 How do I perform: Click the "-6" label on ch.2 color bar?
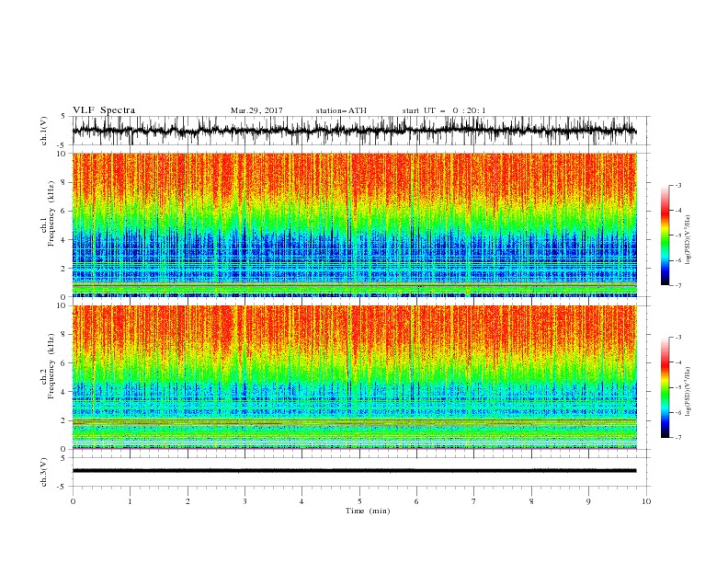coord(678,412)
